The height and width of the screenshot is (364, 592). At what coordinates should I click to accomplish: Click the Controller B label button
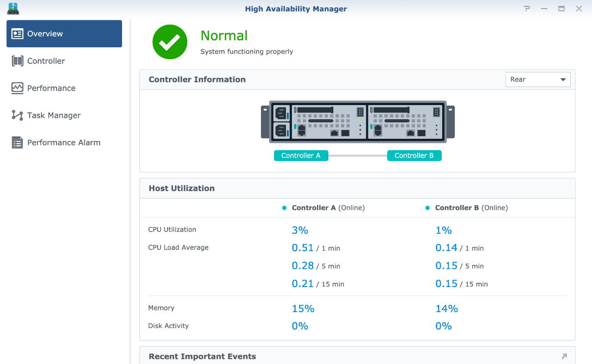[414, 156]
